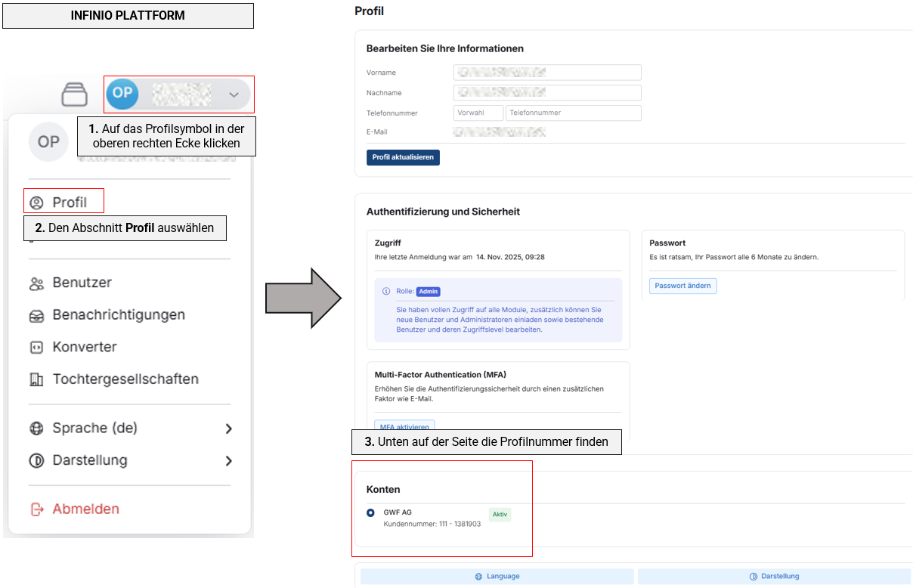Click the Vorwahl input field
The image size is (913, 588).
coord(478,113)
